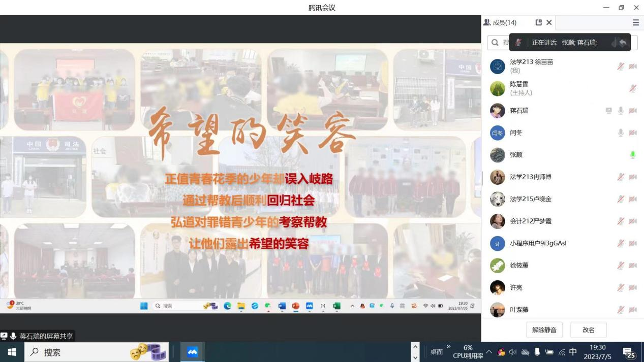The height and width of the screenshot is (362, 644).
Task: Click 张顺's green active microphone icon
Action: (x=633, y=155)
